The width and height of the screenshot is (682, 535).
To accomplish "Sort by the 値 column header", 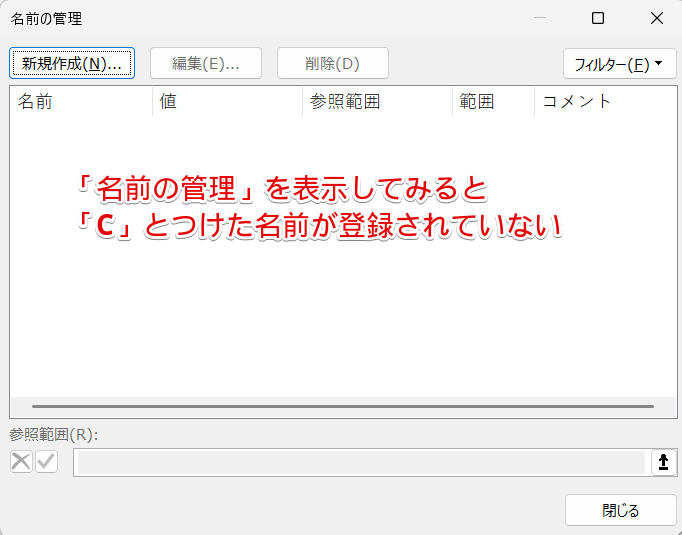I will coord(227,101).
